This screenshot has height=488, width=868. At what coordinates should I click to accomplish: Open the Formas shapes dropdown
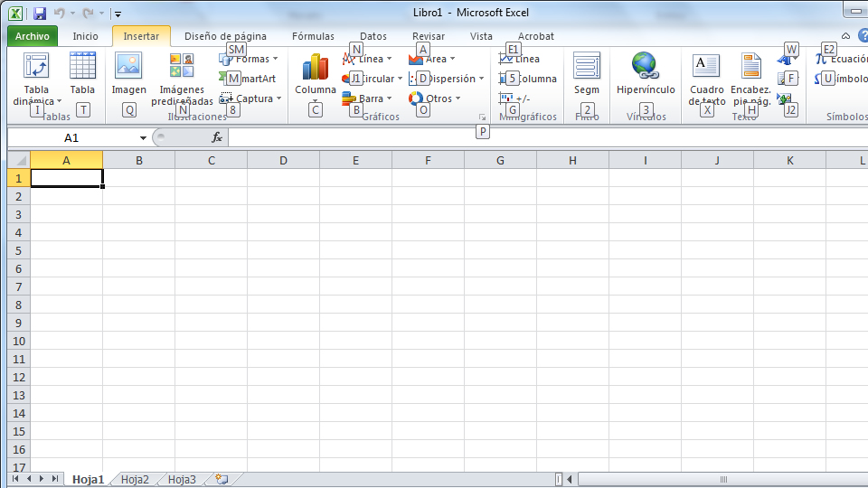pyautogui.click(x=275, y=59)
